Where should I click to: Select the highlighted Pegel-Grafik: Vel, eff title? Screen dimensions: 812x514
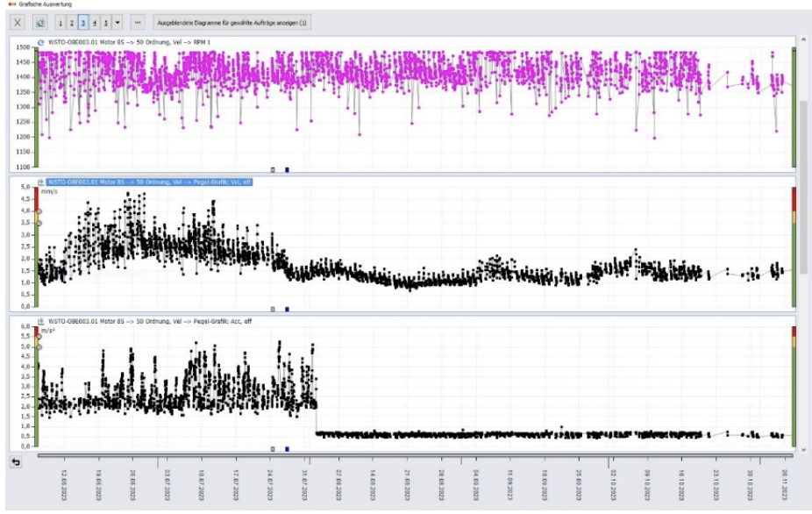(149, 182)
